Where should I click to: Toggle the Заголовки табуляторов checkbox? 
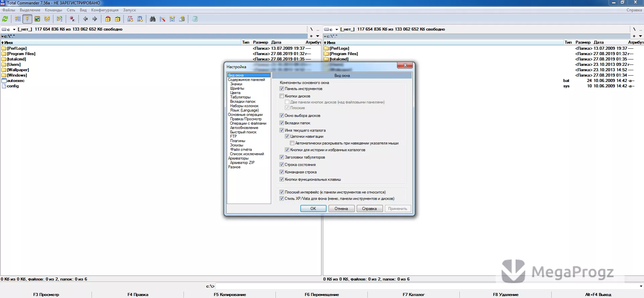coord(282,157)
